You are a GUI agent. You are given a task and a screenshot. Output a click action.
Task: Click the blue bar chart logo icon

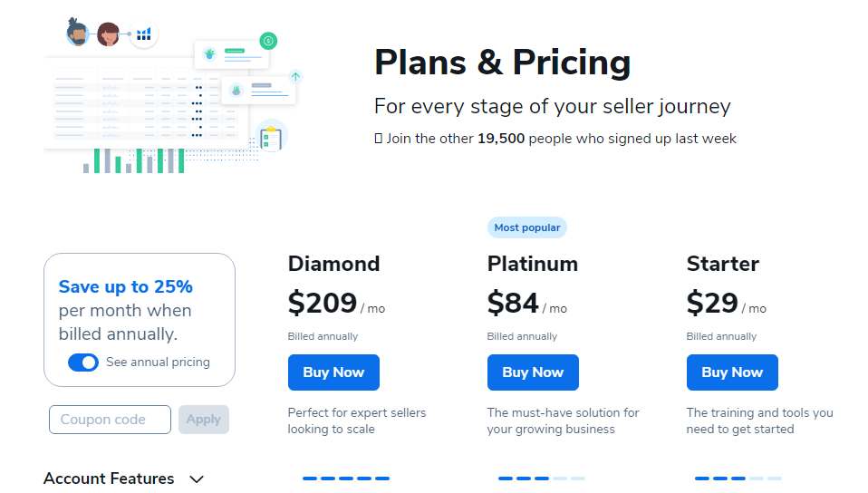[144, 34]
